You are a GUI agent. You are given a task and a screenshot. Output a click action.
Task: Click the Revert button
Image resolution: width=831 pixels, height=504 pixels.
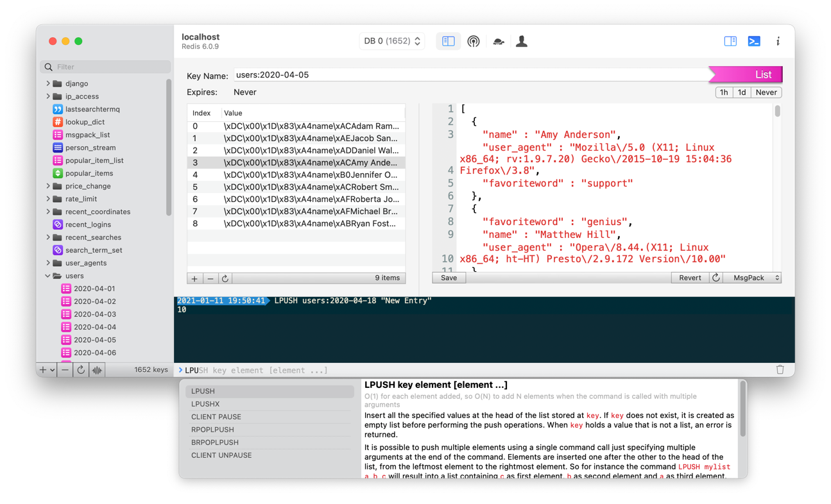click(690, 278)
